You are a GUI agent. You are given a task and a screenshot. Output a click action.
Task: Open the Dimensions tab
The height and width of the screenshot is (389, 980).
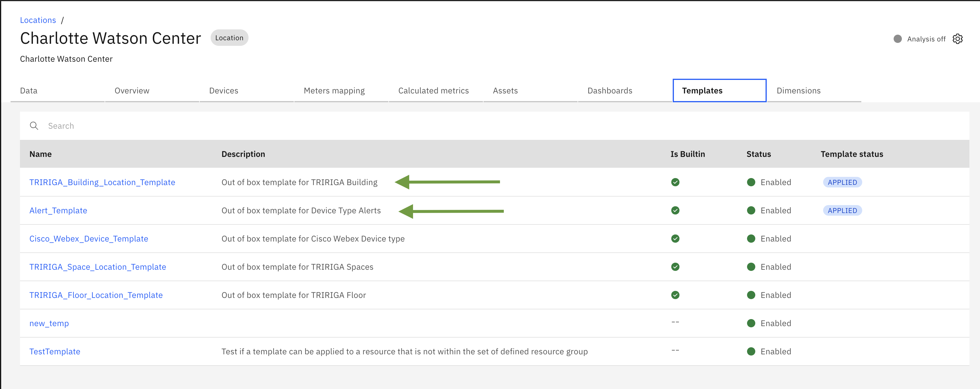(814, 90)
